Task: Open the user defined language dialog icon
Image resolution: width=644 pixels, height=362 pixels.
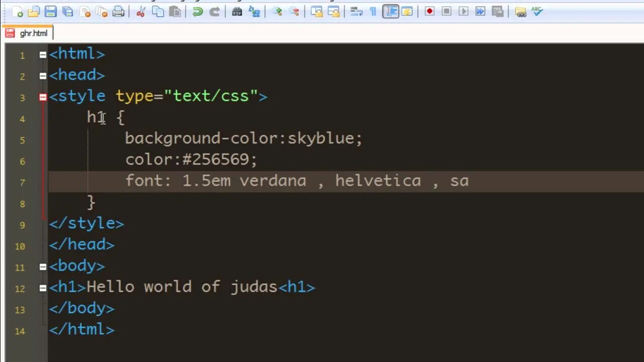Action: (x=407, y=12)
